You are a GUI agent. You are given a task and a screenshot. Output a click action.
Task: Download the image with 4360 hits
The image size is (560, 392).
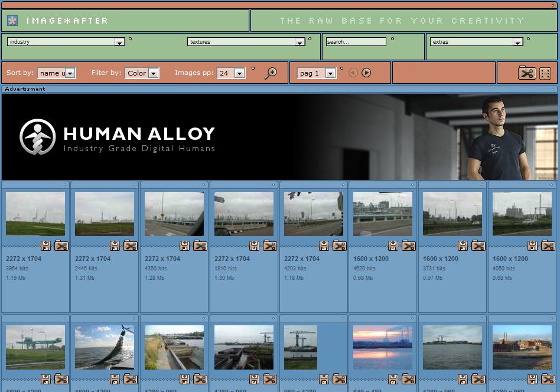tap(185, 246)
